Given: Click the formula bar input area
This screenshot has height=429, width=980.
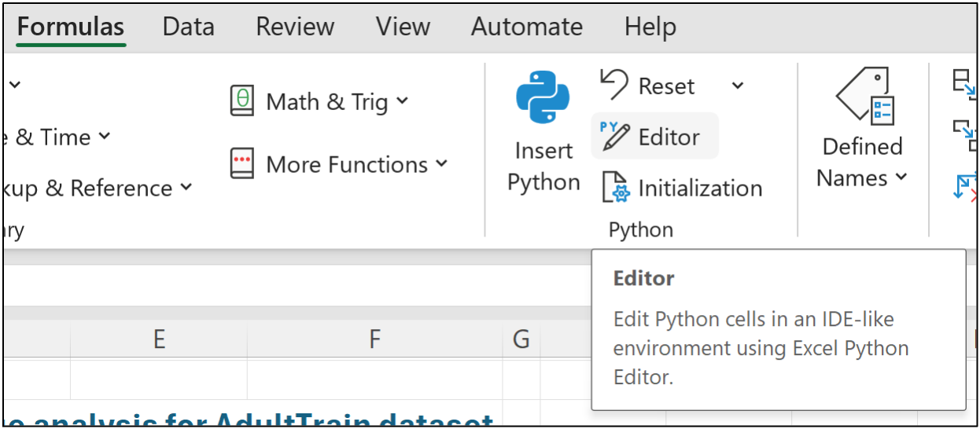Looking at the screenshot, I should point(291,284).
